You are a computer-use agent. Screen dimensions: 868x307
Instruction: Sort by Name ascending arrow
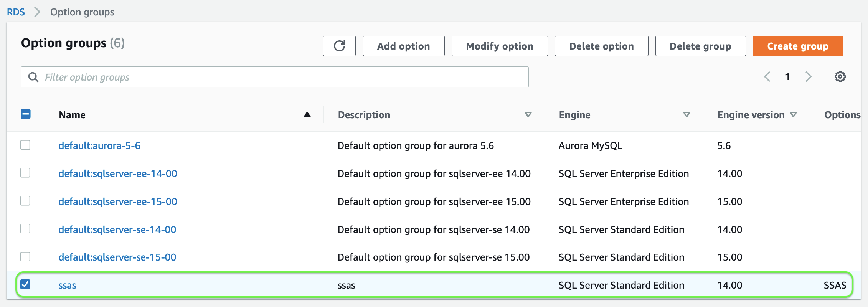pyautogui.click(x=307, y=115)
